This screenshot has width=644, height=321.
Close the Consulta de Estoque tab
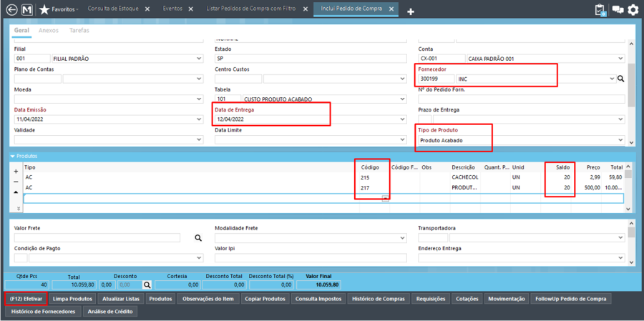(x=147, y=9)
